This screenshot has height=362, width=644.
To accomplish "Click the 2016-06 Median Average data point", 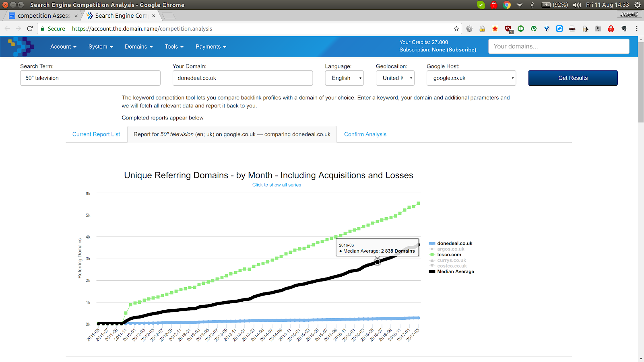I will [x=378, y=262].
